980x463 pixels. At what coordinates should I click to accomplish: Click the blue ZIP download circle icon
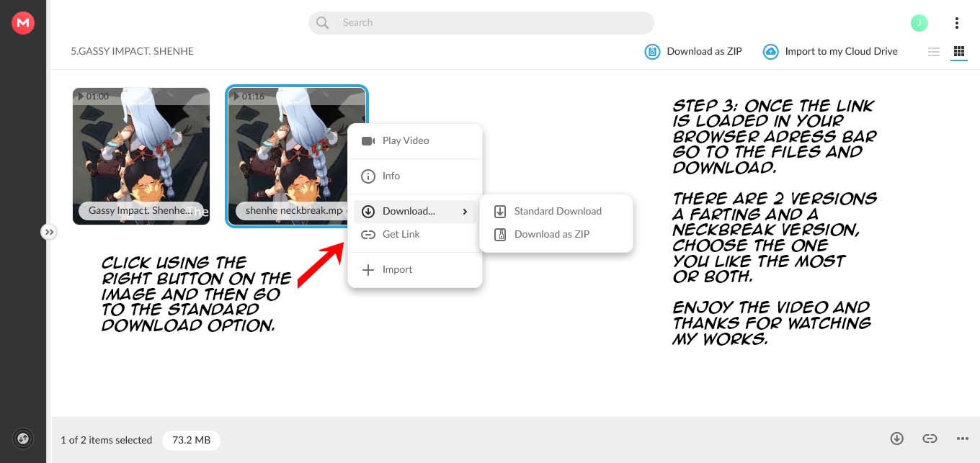tap(652, 52)
